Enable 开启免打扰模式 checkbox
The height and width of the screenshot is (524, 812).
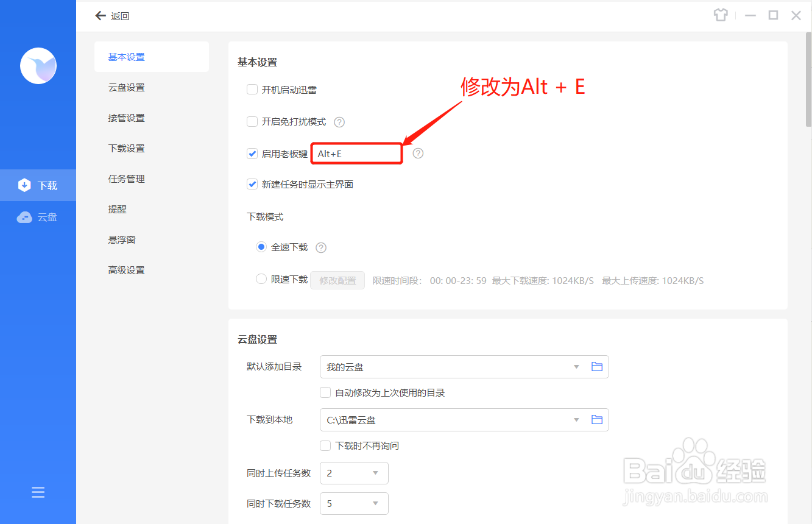pos(252,122)
